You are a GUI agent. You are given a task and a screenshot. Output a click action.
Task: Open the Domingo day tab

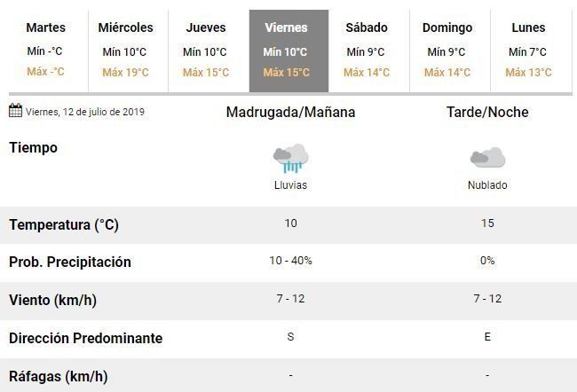447,51
